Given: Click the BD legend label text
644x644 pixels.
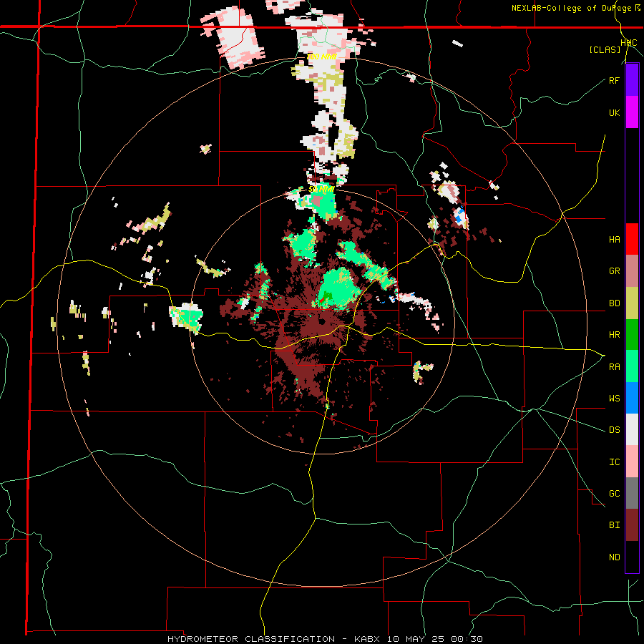Looking at the screenshot, I should click(614, 303).
